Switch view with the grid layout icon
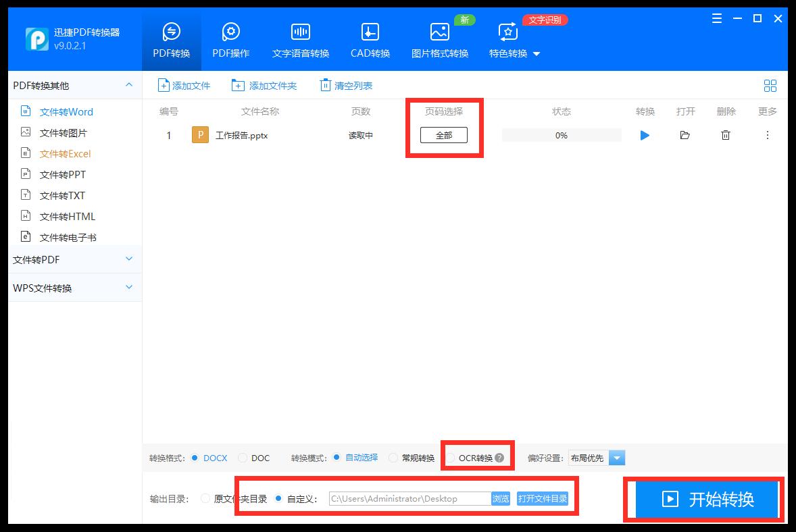Viewport: 796px width, 532px height. (770, 85)
